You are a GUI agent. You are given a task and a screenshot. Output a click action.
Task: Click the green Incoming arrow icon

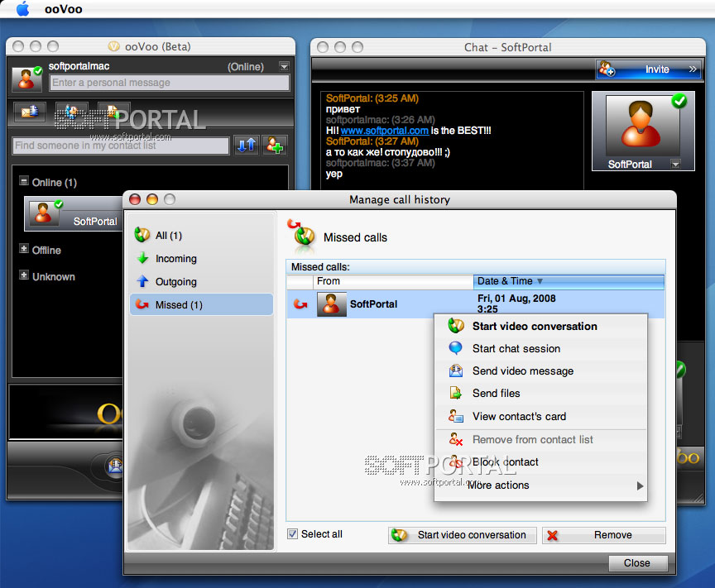(x=142, y=258)
